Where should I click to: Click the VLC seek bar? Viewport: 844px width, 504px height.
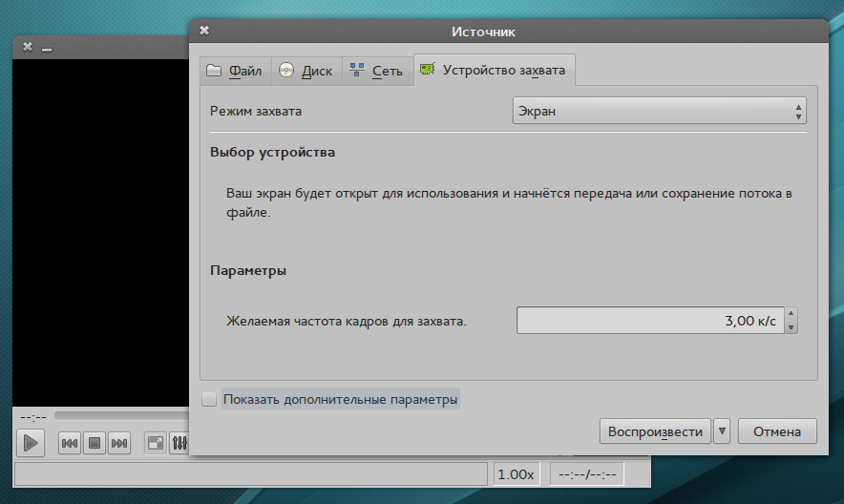[x=121, y=416]
